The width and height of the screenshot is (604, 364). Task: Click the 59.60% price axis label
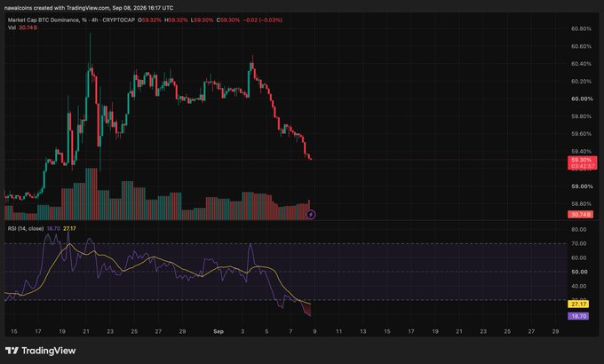pos(581,134)
